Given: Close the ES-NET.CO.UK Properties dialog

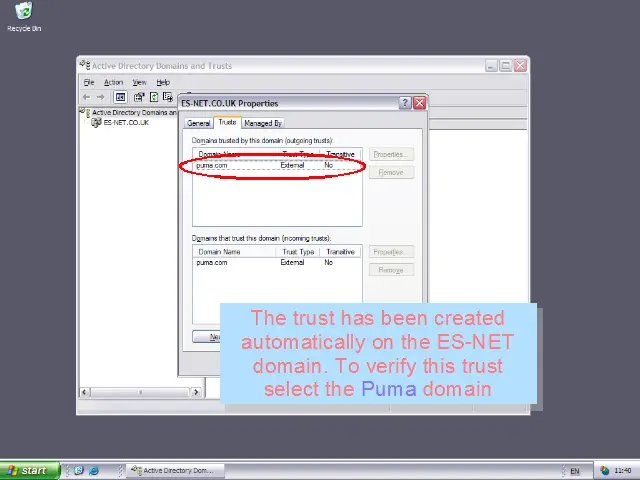Looking at the screenshot, I should pos(419,103).
